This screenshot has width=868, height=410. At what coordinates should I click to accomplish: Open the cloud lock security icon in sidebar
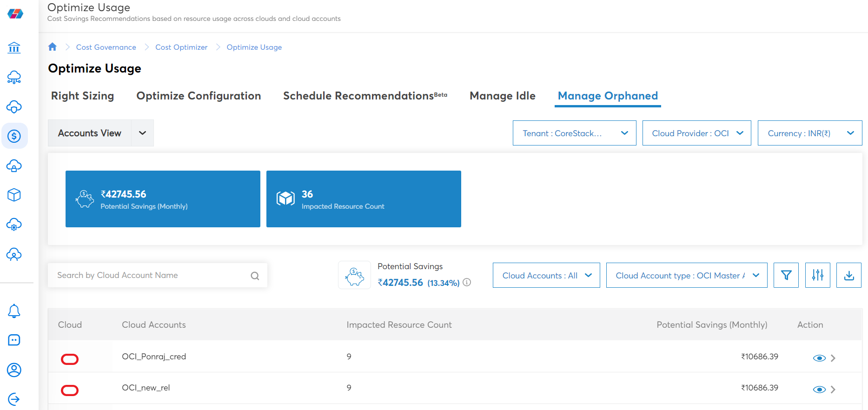pos(14,165)
